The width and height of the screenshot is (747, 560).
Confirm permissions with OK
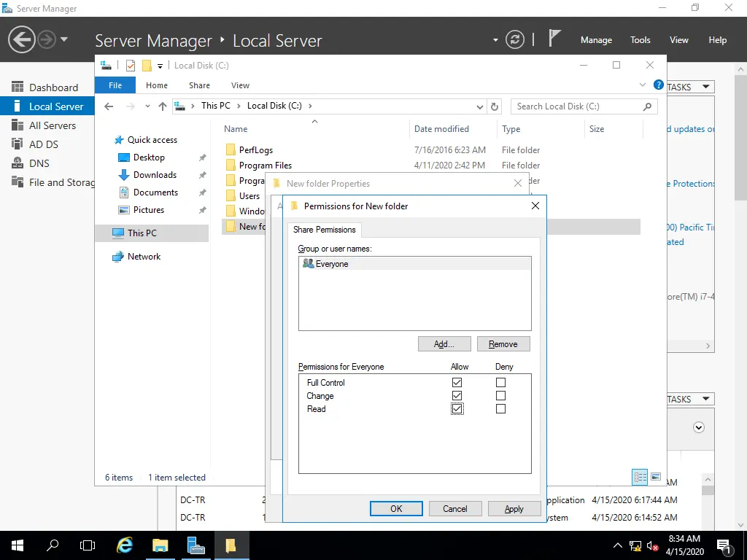click(x=396, y=508)
